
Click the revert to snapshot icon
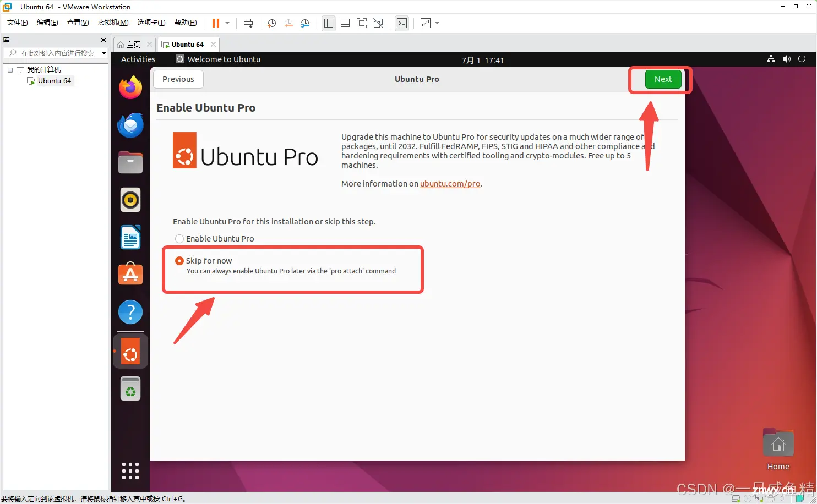(x=288, y=23)
